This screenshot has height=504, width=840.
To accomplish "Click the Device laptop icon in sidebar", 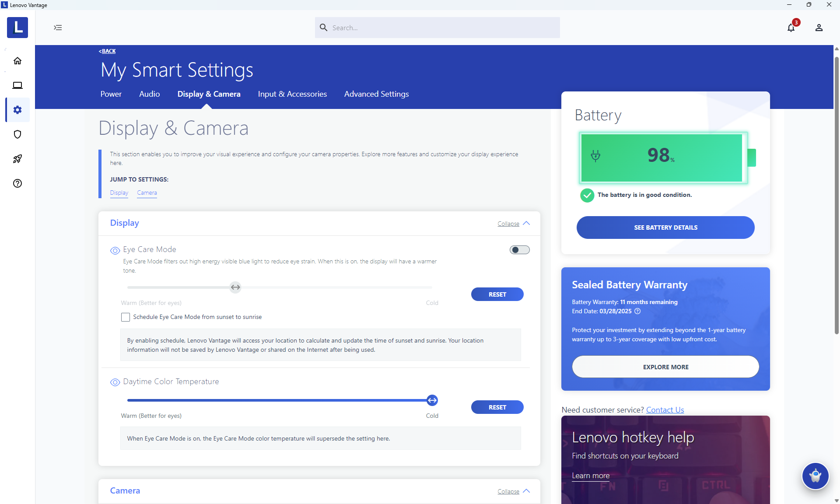I will coord(17,85).
